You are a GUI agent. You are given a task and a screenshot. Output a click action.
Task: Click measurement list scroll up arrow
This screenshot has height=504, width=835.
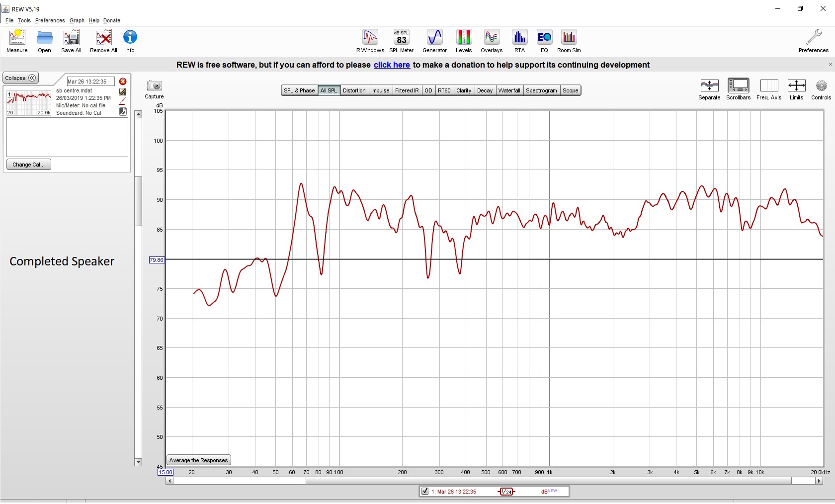[x=138, y=114]
